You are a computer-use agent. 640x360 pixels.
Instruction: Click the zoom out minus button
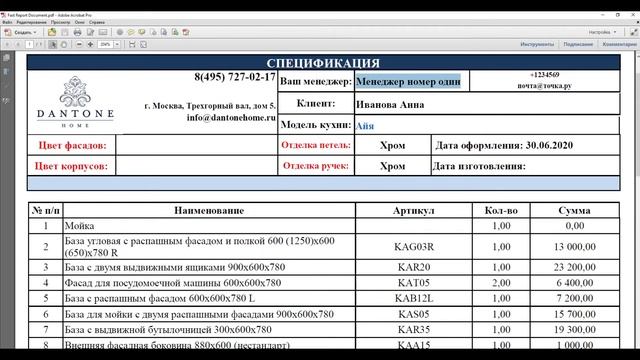(x=79, y=44)
